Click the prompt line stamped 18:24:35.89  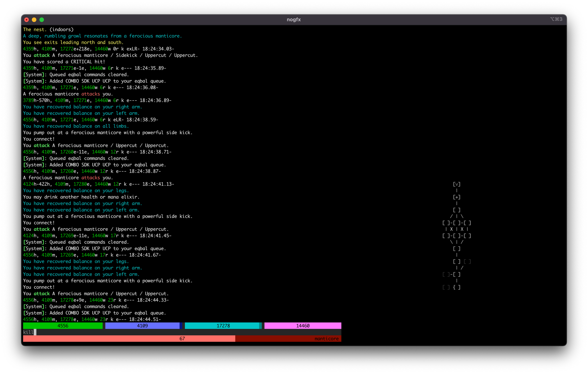pos(95,68)
